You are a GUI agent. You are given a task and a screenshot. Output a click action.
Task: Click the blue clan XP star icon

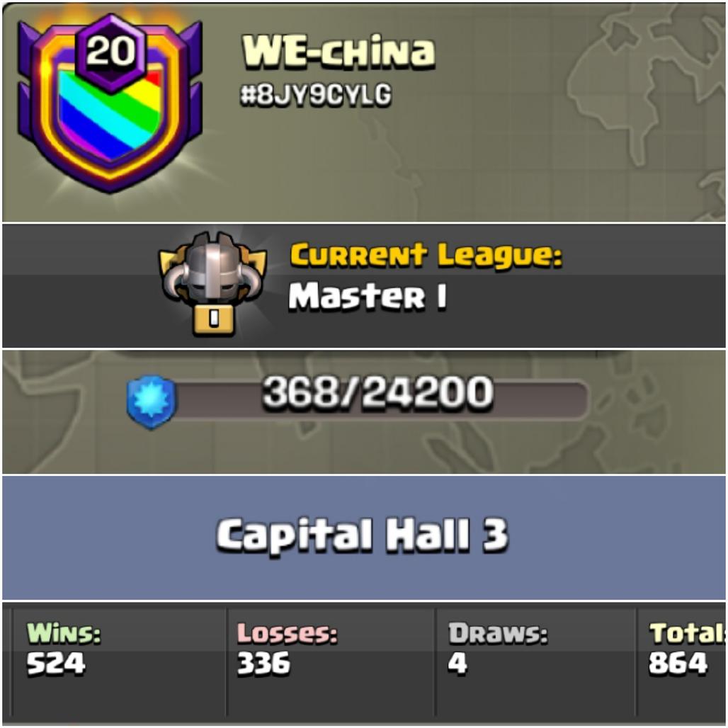[x=152, y=402]
